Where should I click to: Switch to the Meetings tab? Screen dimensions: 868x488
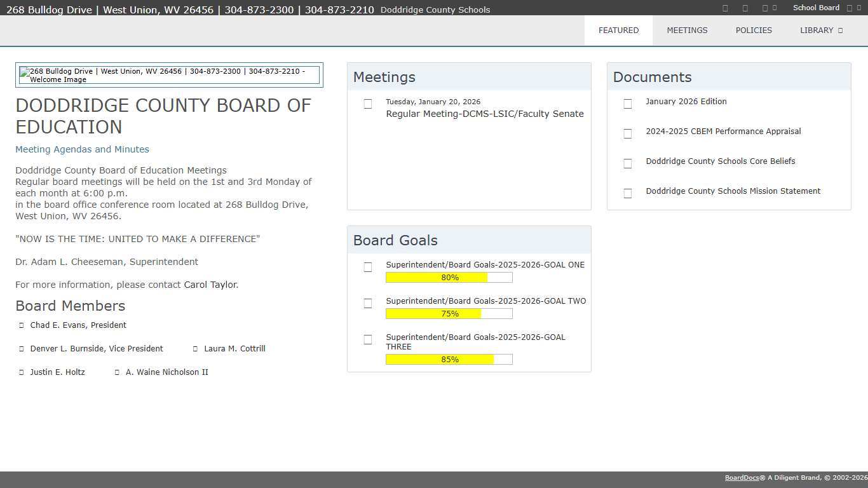click(687, 30)
